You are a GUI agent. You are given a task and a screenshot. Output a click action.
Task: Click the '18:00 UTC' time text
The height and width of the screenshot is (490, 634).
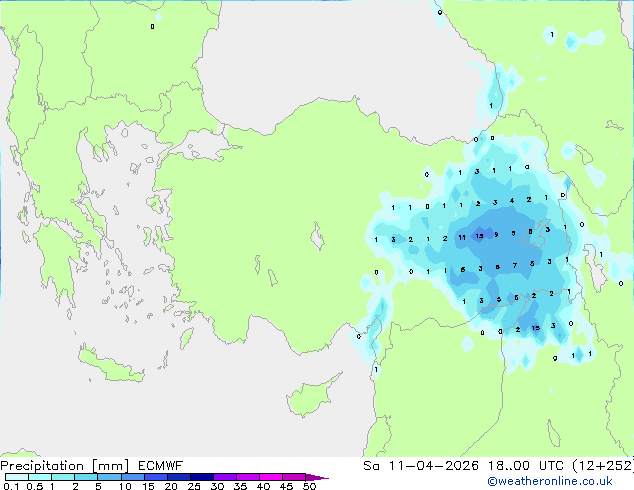[526, 466]
